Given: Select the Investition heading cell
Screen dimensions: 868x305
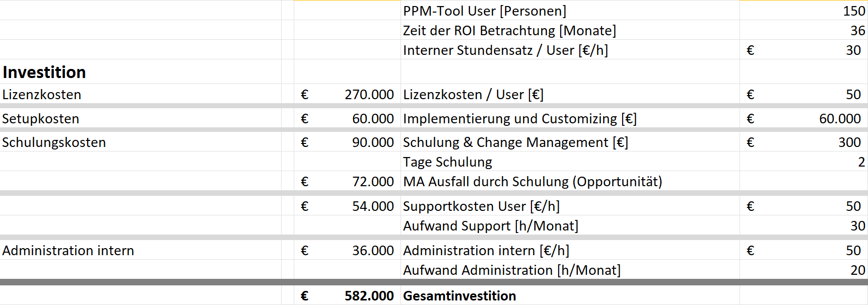Looking at the screenshot, I should [x=44, y=72].
